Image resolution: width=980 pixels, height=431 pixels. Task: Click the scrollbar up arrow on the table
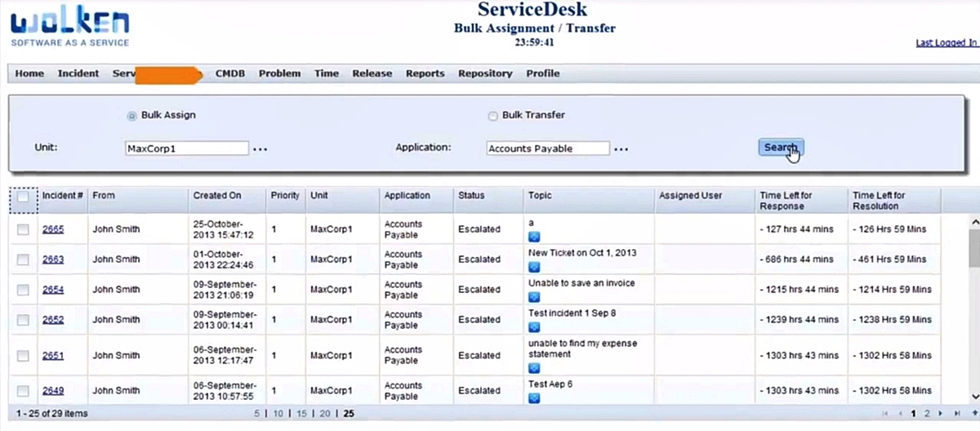[973, 222]
